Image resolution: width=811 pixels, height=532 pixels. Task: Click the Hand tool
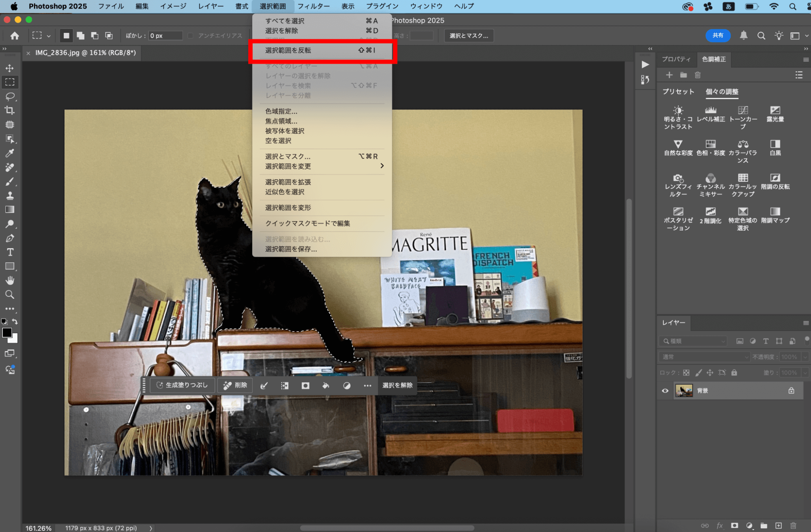[x=10, y=281]
